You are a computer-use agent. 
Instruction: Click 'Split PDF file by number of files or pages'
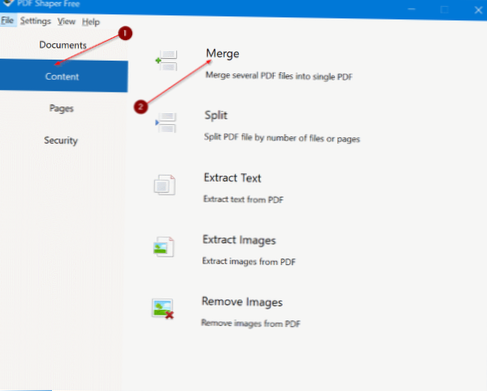tap(282, 138)
